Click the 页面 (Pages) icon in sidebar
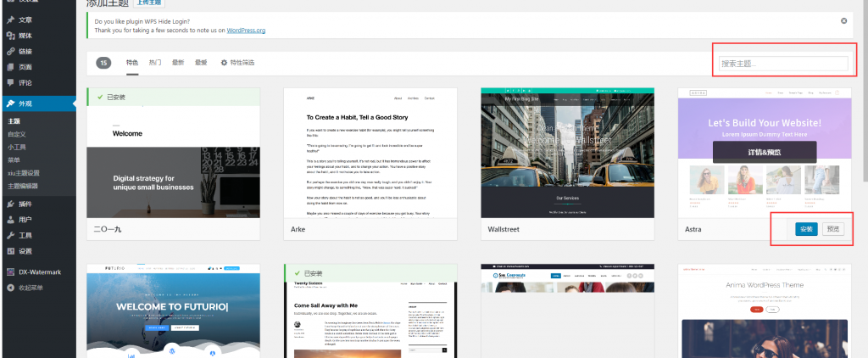The width and height of the screenshot is (868, 358). (10, 67)
